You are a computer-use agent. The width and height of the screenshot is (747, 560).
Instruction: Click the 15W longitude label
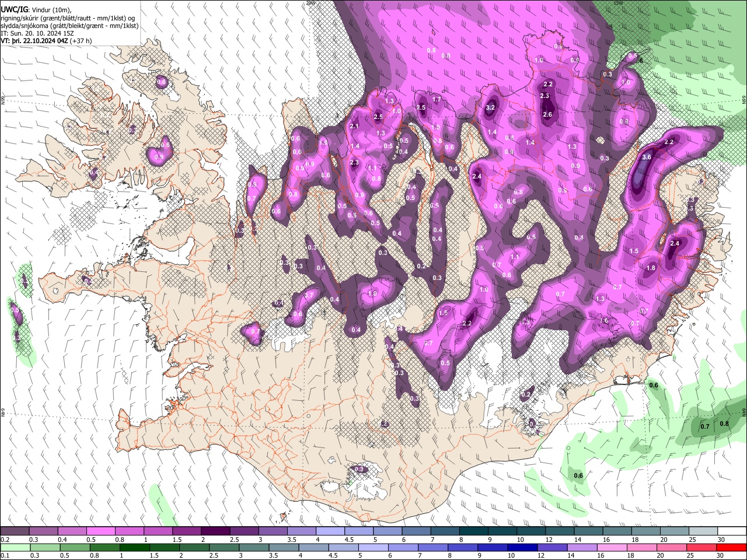point(618,3)
